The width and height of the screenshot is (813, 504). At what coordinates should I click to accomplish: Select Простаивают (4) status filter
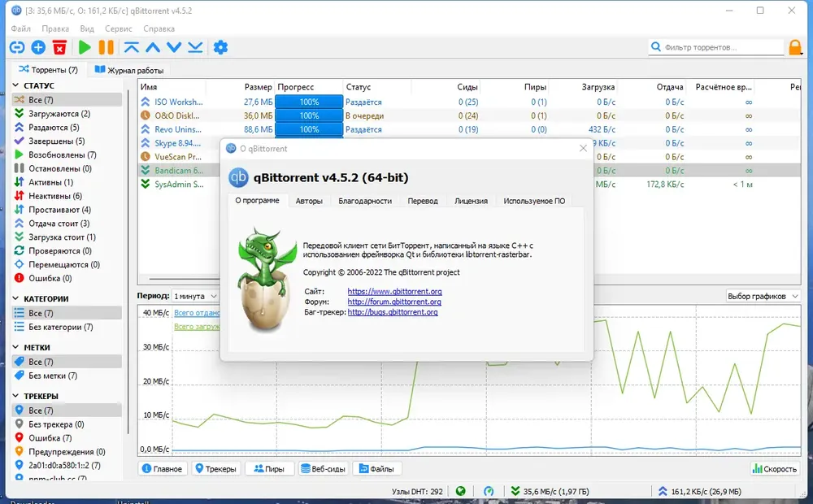pos(67,210)
